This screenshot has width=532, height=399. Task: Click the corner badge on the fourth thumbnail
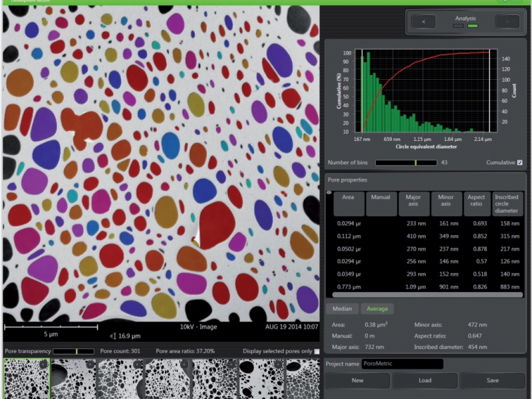pos(184,364)
